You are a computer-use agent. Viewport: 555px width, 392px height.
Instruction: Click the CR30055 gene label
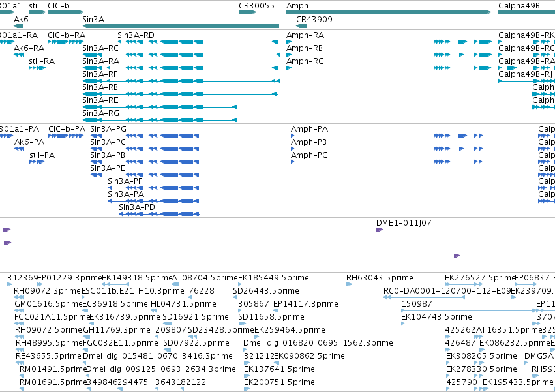(256, 6)
